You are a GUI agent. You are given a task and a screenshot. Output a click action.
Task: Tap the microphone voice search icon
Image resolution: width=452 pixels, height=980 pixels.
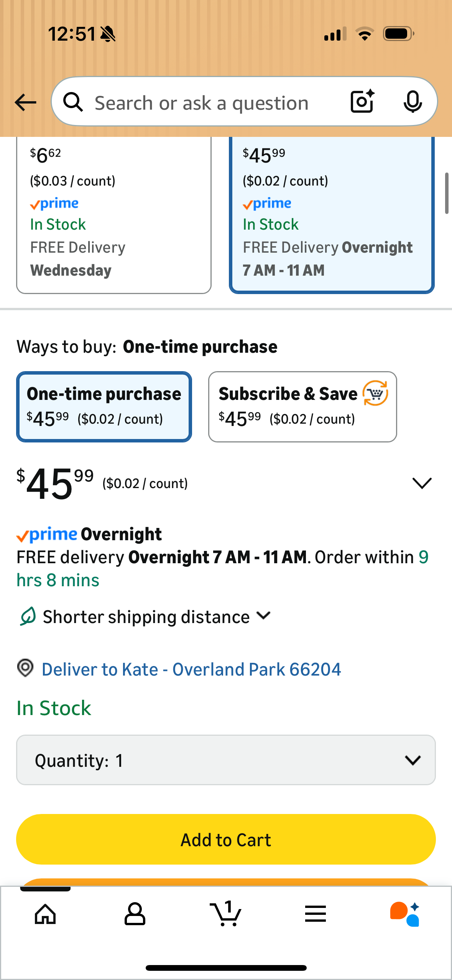coord(413,102)
